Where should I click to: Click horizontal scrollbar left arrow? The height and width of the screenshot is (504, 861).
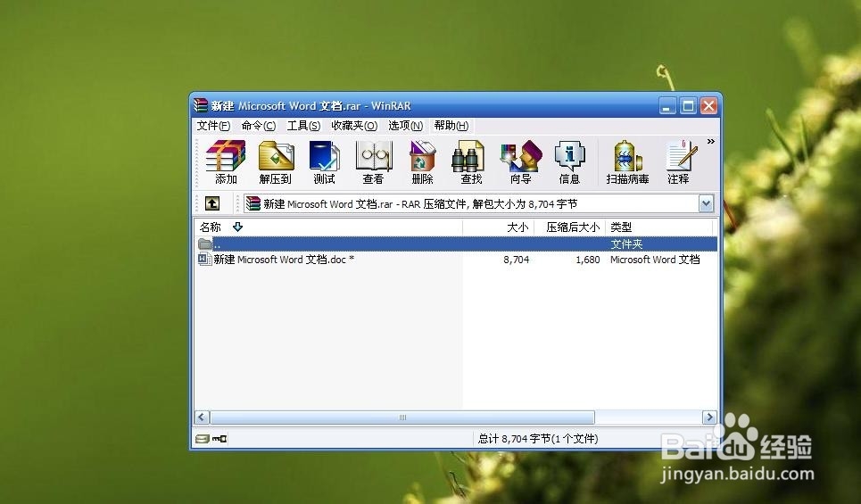point(202,417)
